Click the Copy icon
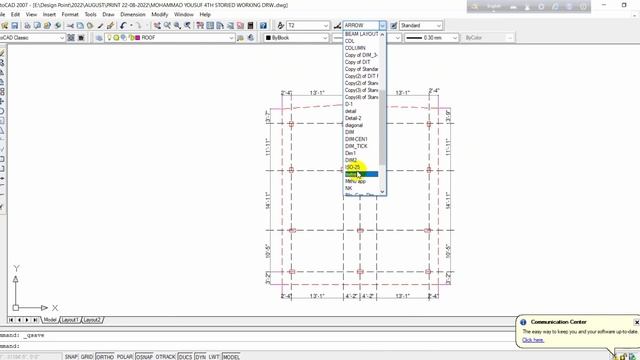The image size is (640, 360). tap(80, 26)
